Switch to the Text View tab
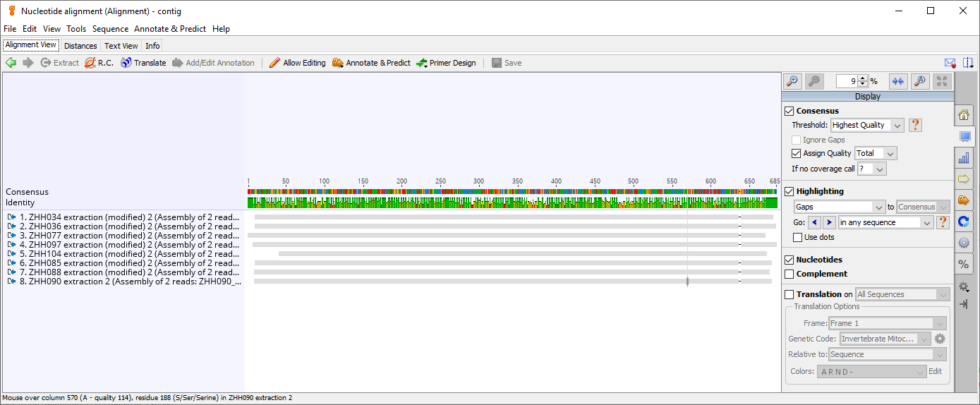 121,46
